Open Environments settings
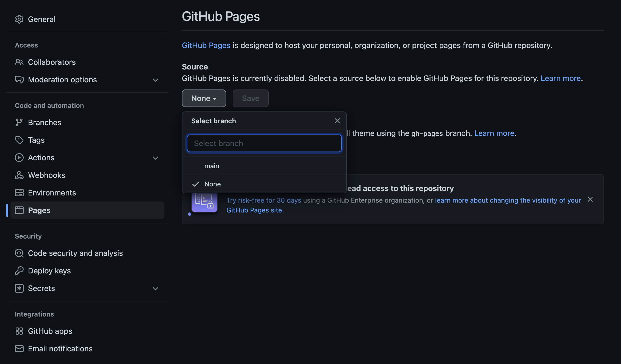 (87, 193)
